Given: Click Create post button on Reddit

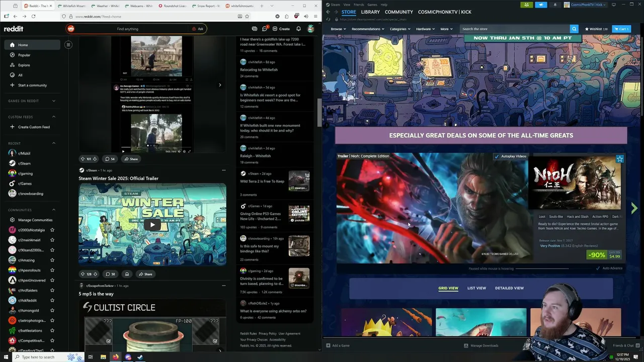Looking at the screenshot, I should 282,29.
